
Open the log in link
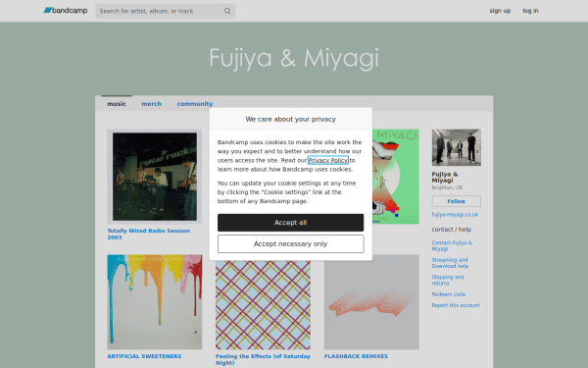[530, 11]
